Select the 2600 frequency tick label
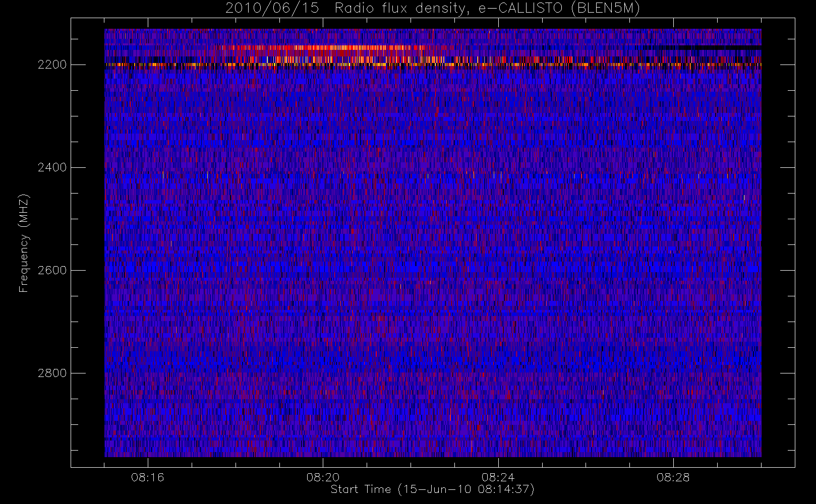This screenshot has height=504, width=816. [x=52, y=270]
